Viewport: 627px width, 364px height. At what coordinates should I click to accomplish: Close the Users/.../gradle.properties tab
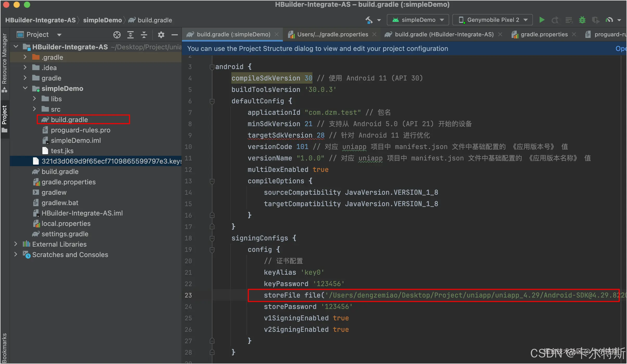374,35
